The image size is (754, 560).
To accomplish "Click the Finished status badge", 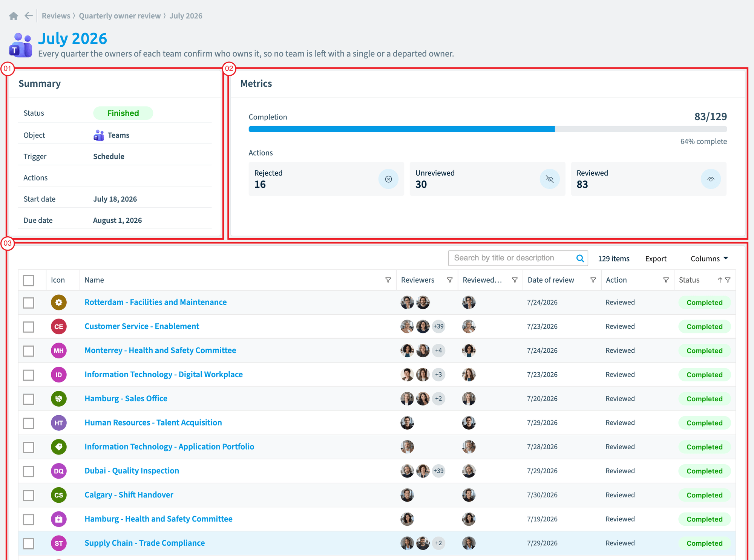I will [x=123, y=113].
